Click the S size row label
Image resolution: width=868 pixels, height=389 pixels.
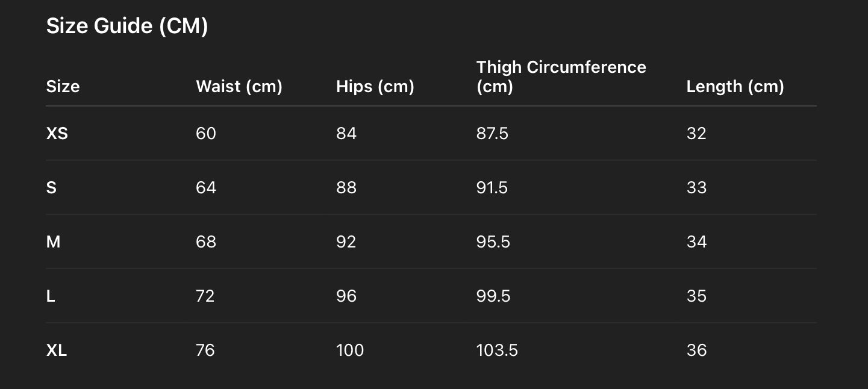click(x=51, y=187)
